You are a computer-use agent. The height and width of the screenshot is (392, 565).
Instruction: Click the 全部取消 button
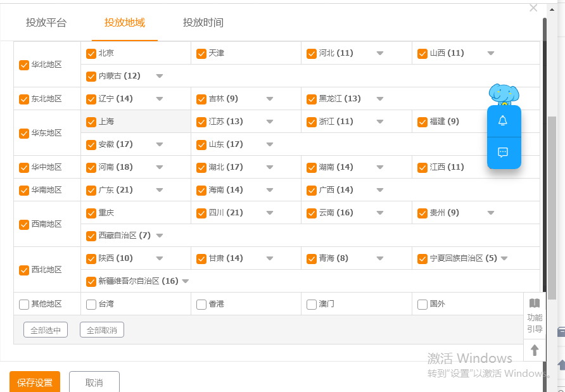click(102, 330)
